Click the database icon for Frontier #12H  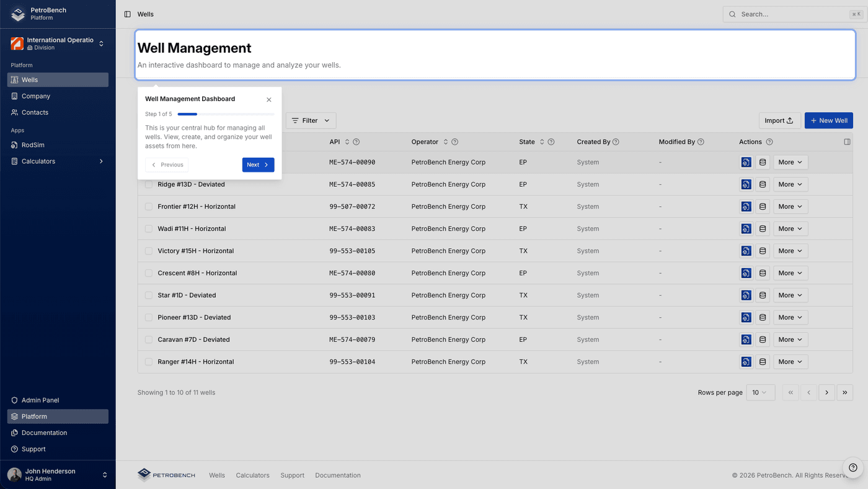(x=762, y=206)
